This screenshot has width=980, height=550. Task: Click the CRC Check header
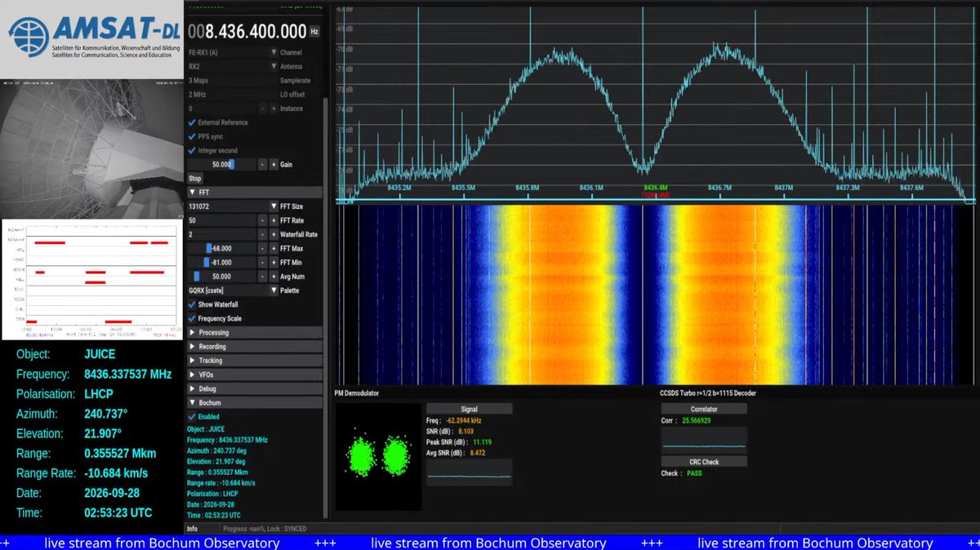coord(704,461)
